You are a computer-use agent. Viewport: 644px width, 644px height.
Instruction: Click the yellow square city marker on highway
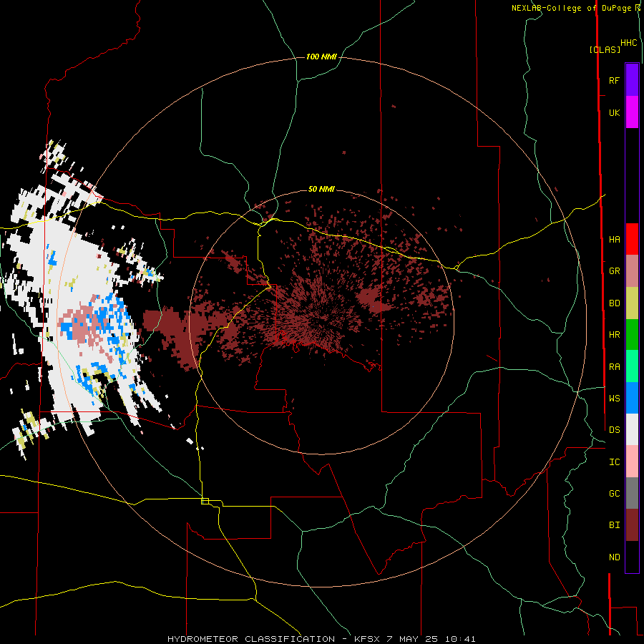point(205,501)
